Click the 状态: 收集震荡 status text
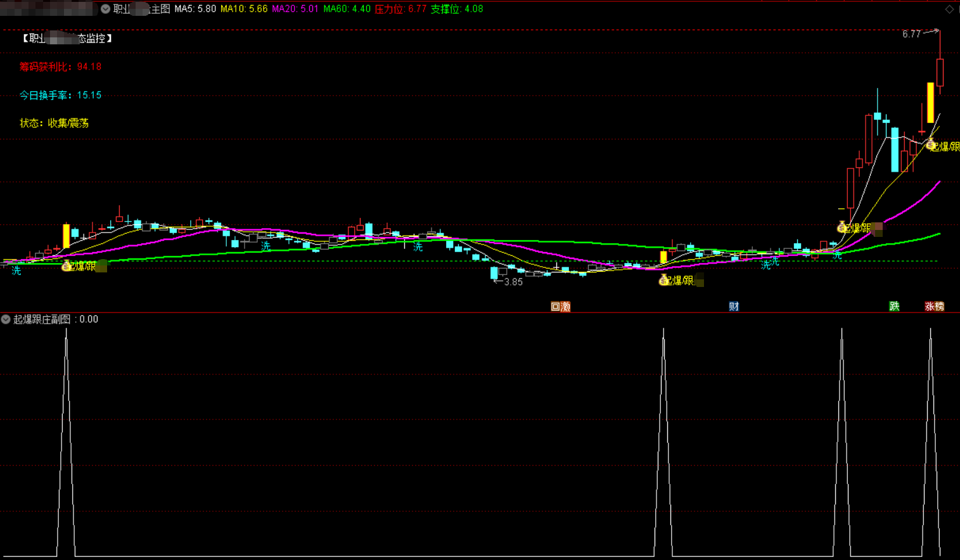Viewport: 960px width, 560px height. [54, 123]
